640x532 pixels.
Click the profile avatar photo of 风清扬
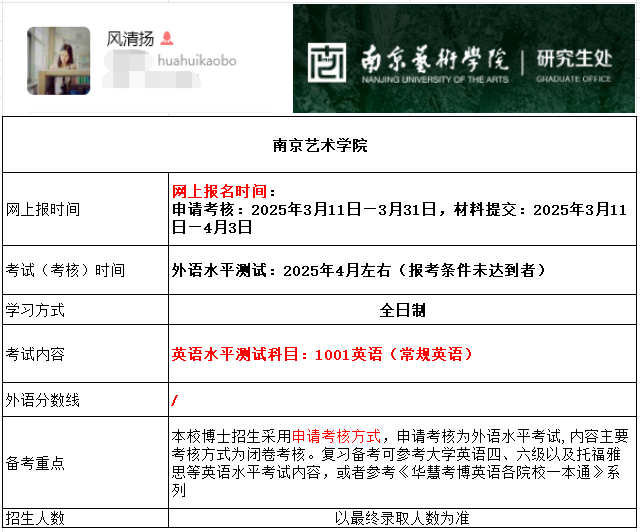click(x=59, y=61)
